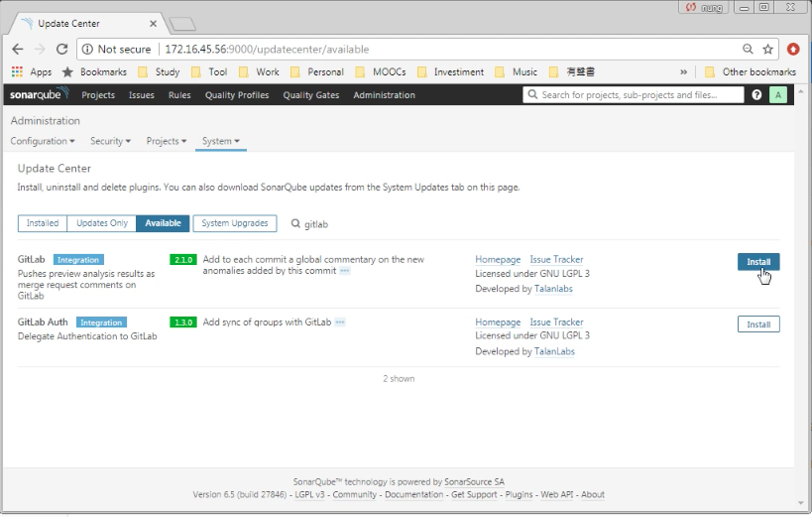Expand GitLab Auth changelog ellipsis
Viewport: 812px width, 517px height.
click(x=340, y=323)
